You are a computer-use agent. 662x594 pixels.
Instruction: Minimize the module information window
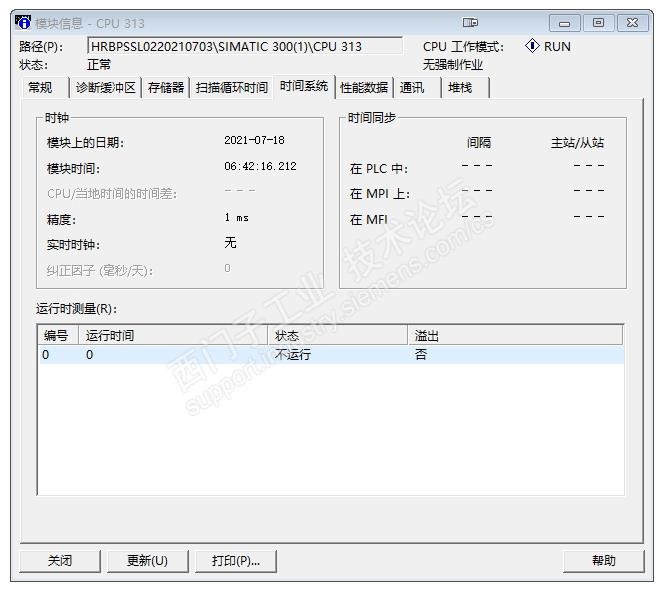coord(564,23)
